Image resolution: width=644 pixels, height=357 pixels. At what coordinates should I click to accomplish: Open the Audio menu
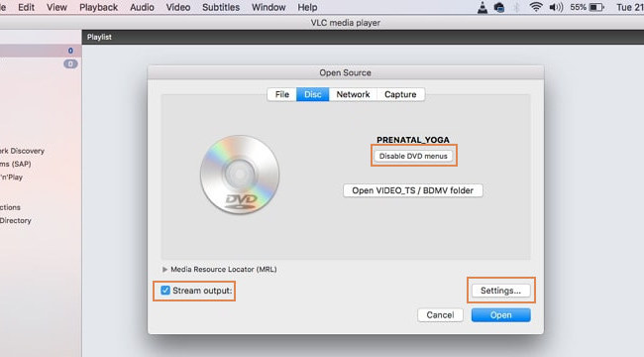click(142, 7)
